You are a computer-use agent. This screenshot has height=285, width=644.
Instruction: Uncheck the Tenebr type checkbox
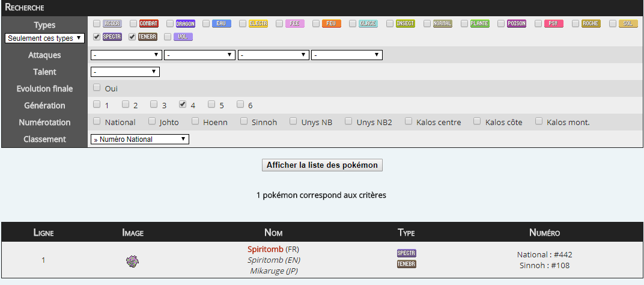[132, 37]
